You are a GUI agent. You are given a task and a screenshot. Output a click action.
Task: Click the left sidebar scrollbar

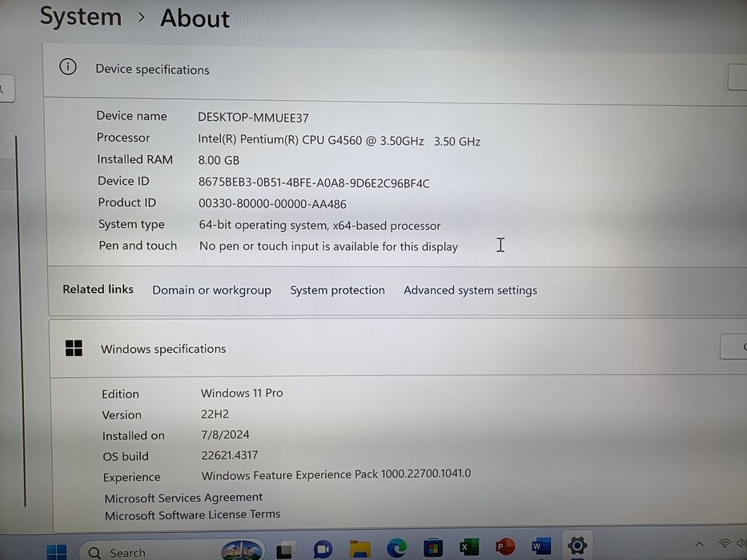click(19, 322)
